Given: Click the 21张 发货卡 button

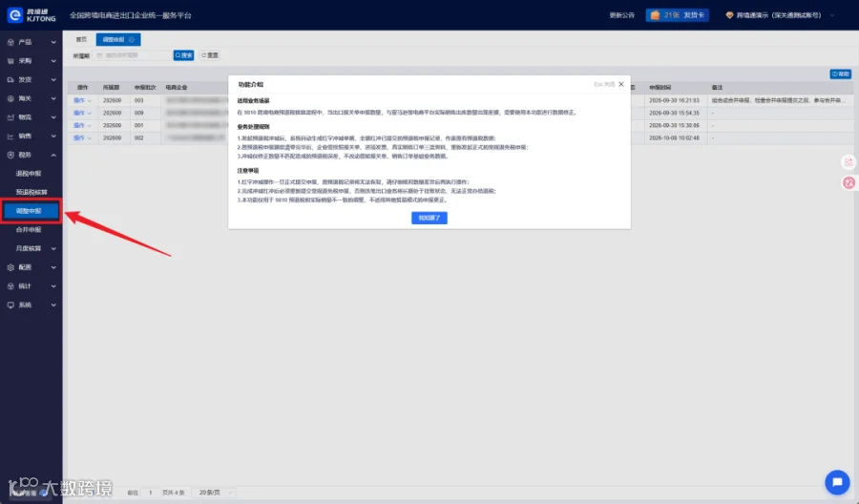Looking at the screenshot, I should click(x=677, y=15).
